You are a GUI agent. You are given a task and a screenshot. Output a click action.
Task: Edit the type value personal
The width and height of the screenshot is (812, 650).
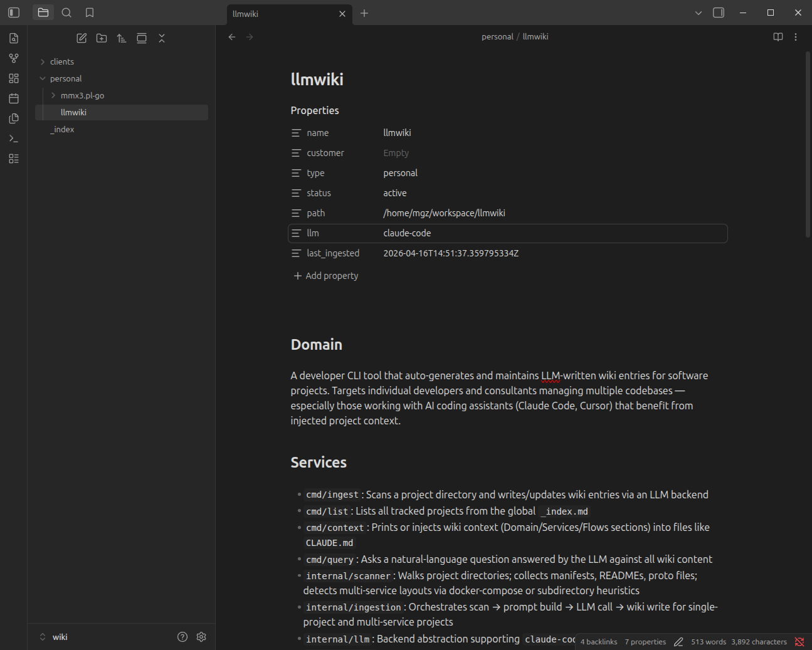[554, 173]
